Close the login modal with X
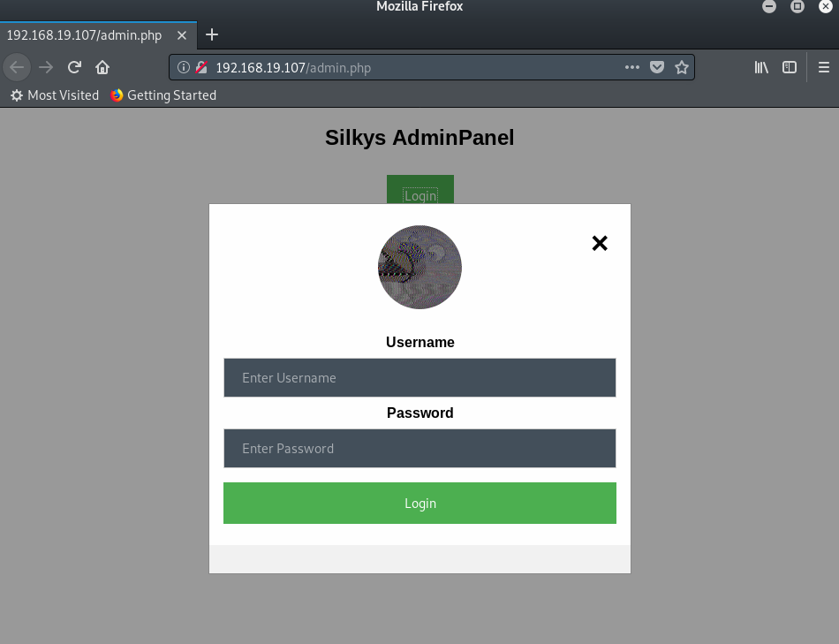This screenshot has height=644, width=839. [x=600, y=243]
